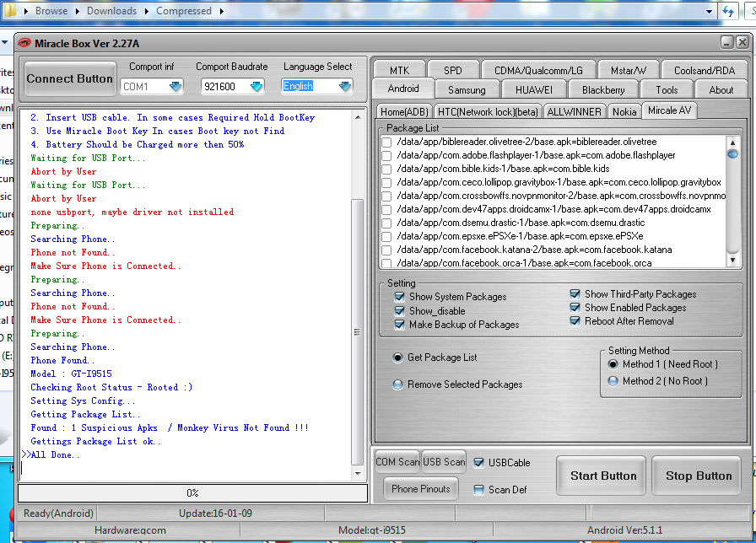
Task: Open the CDMA/Qualcomm/LG tab
Action: point(538,70)
